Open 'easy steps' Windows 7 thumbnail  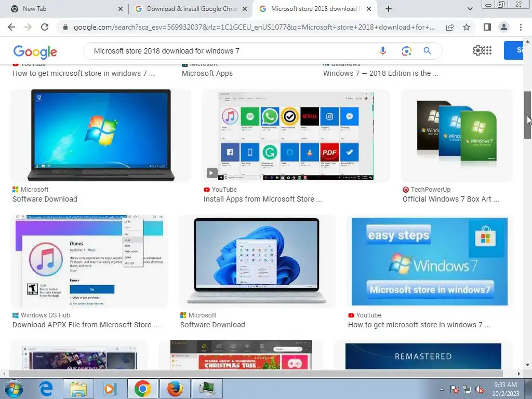tap(430, 261)
